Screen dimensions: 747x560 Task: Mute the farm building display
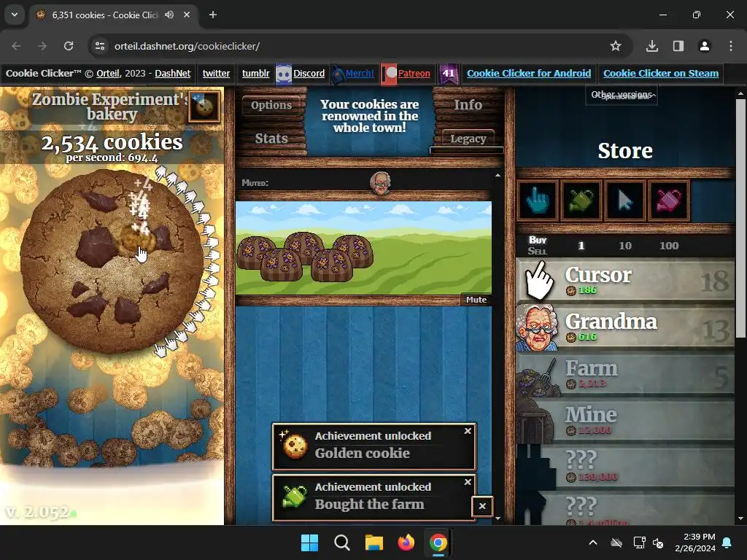[x=476, y=300]
